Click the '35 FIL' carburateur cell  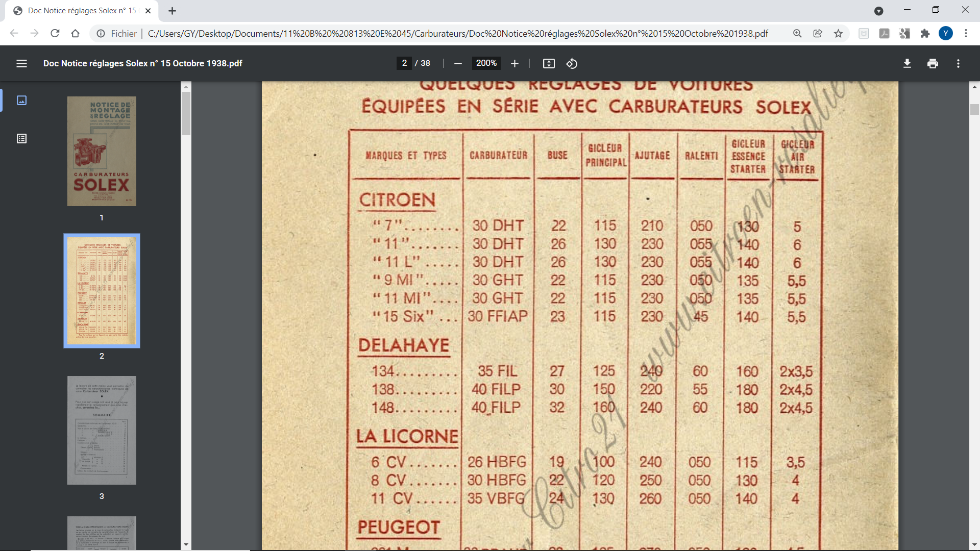pos(498,371)
